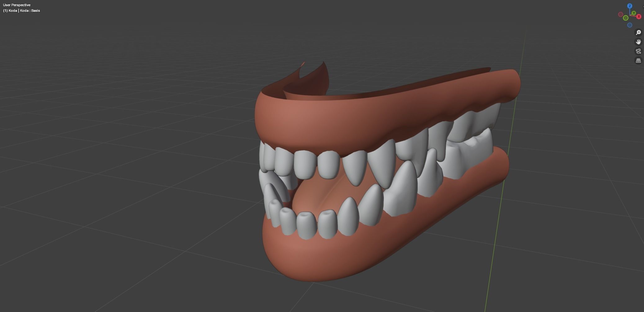Click the pan hand viewport icon

(x=638, y=42)
